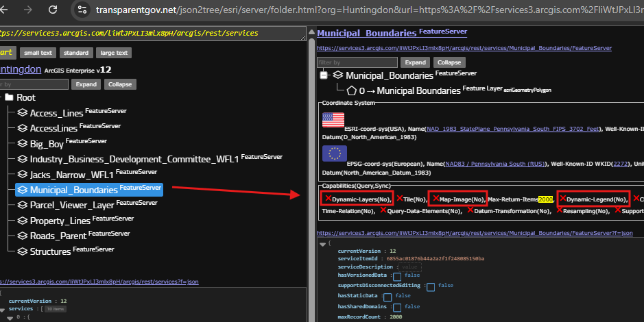Click red X beside Resampling(No)
Viewport: 644px width, 322px height.
point(560,210)
